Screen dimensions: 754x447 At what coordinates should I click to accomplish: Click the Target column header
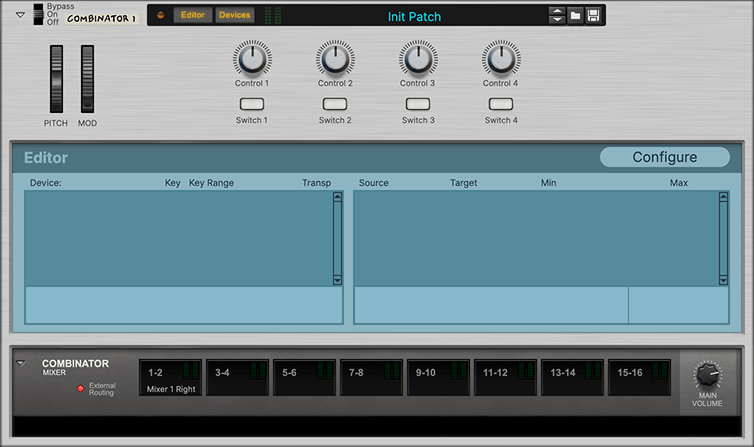[464, 183]
